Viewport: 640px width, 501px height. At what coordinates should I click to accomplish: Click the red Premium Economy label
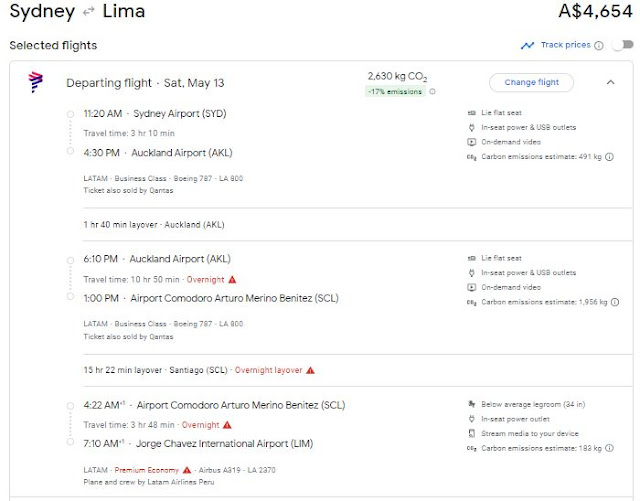click(x=147, y=470)
